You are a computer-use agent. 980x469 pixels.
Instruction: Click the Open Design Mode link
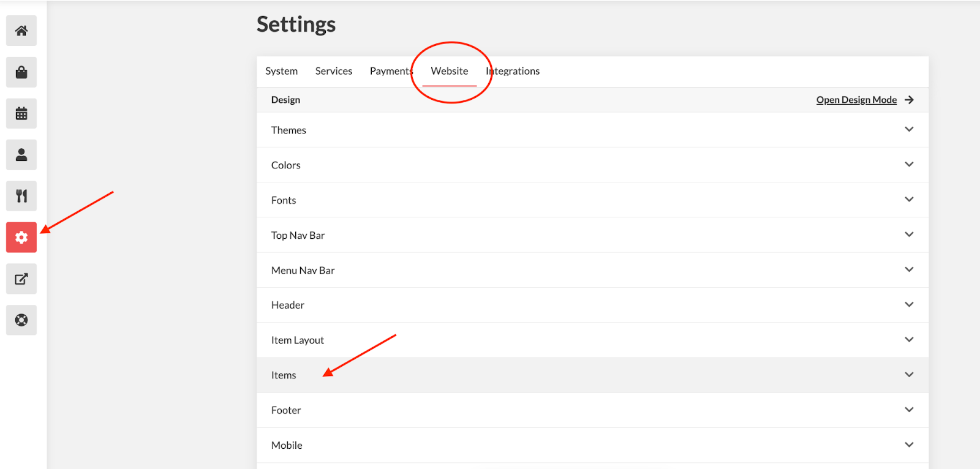tap(856, 100)
